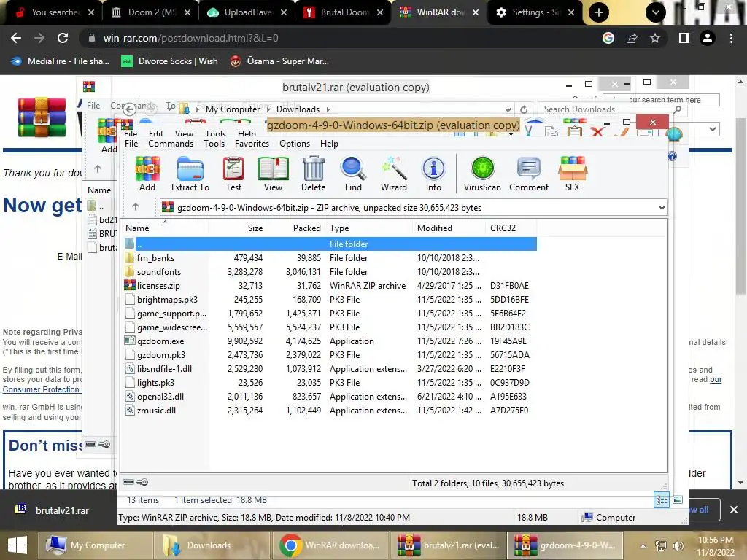The height and width of the screenshot is (560, 747).
Task: Show archive Info
Action: [433, 174]
